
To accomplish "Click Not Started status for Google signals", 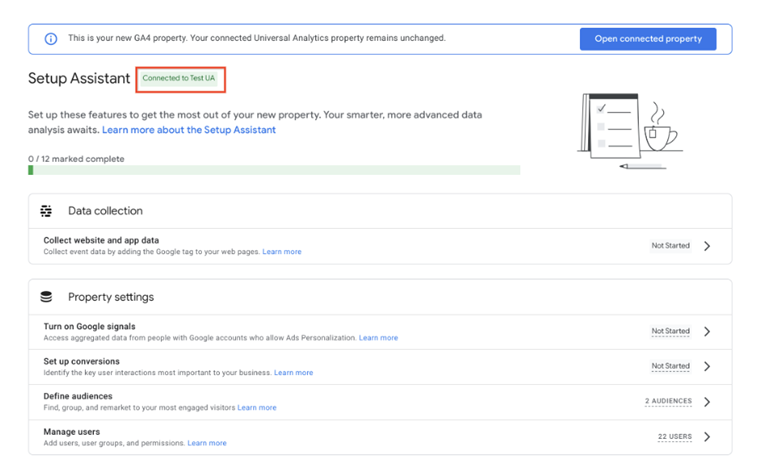I will [671, 331].
